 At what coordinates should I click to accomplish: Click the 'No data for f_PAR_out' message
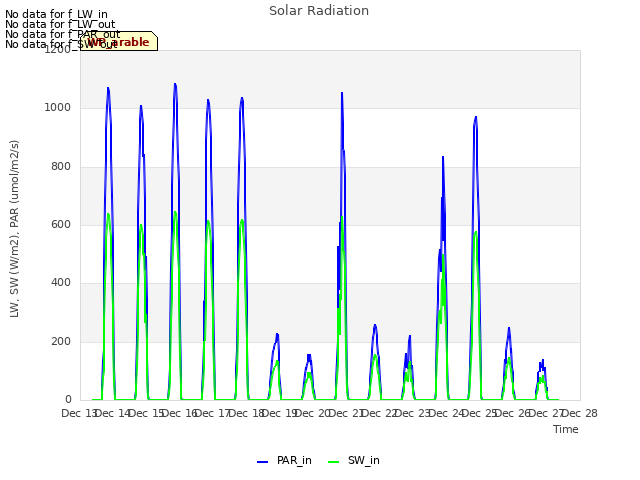point(62,34)
